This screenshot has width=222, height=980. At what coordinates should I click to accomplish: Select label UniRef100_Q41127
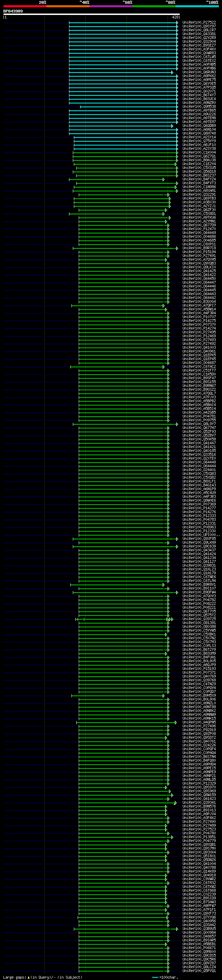tap(199, 562)
